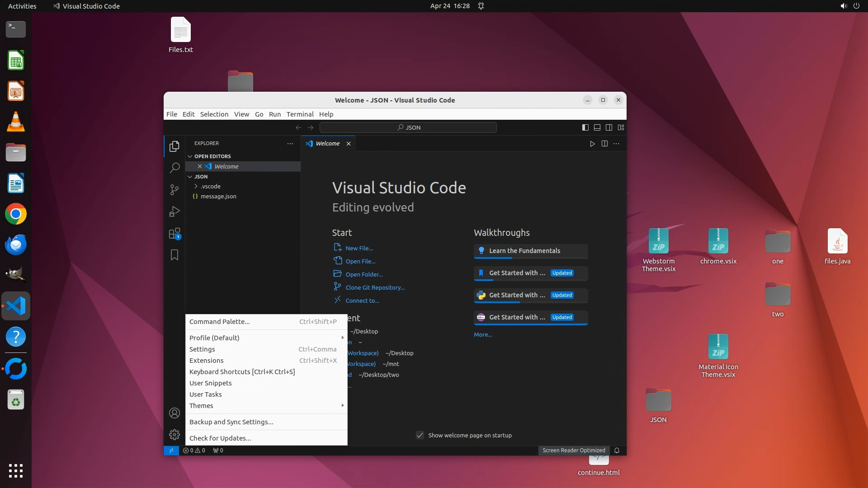Click More walkthroughs link
Viewport: 868px width, 488px height.
[483, 335]
